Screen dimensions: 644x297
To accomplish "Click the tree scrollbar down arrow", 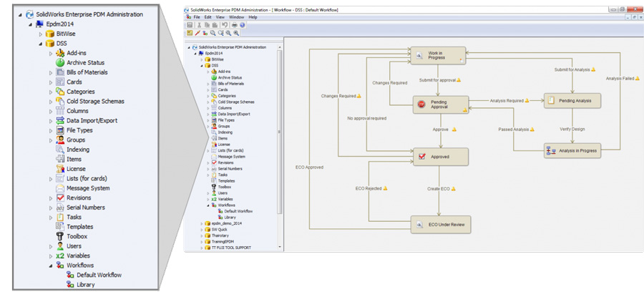I will (280, 248).
